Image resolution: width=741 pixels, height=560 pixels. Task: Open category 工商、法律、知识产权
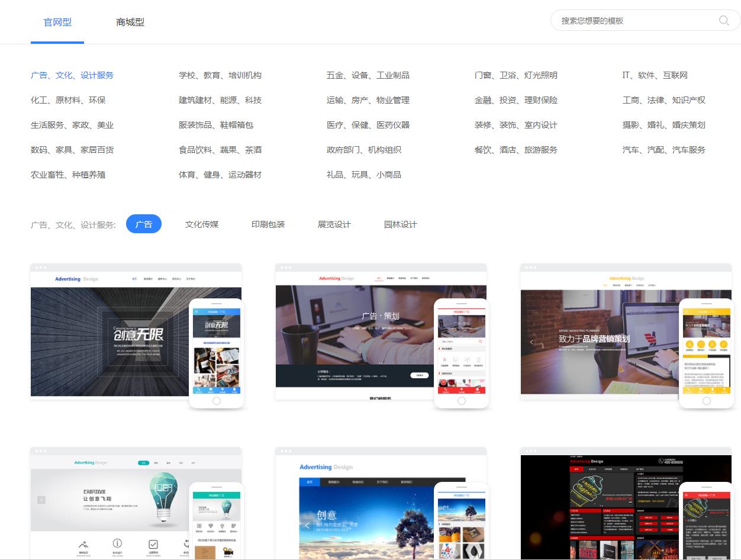pos(664,100)
